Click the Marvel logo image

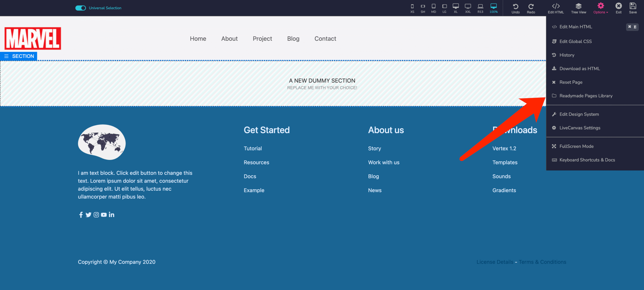(33, 38)
